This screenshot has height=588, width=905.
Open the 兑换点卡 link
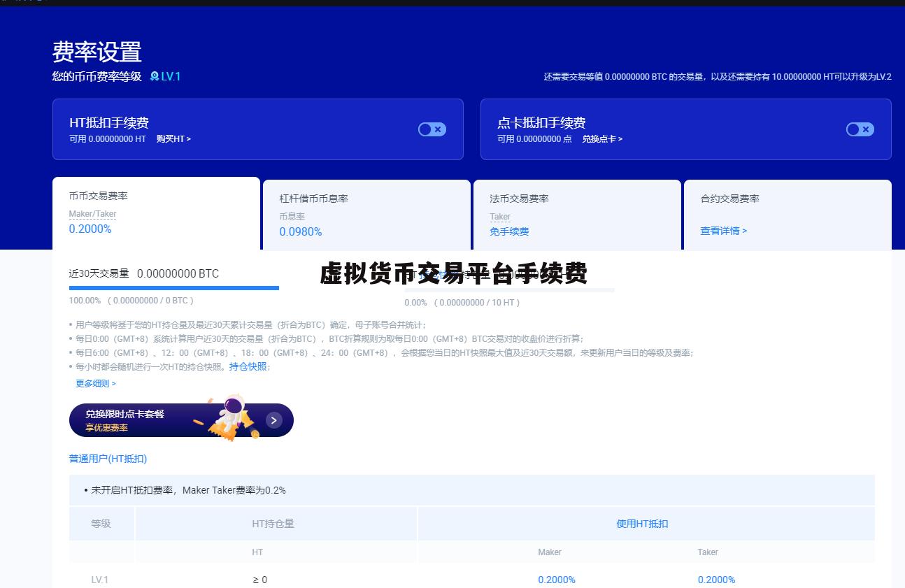(x=602, y=139)
